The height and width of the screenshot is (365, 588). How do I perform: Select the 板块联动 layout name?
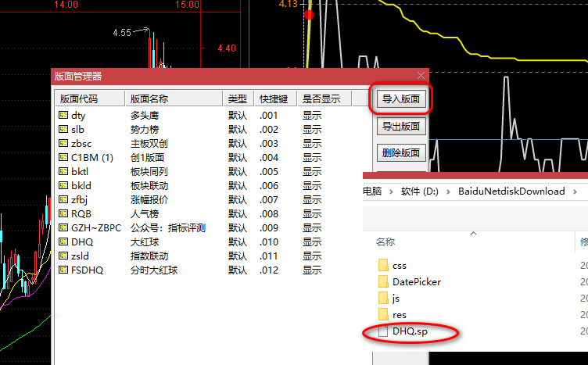(x=149, y=185)
